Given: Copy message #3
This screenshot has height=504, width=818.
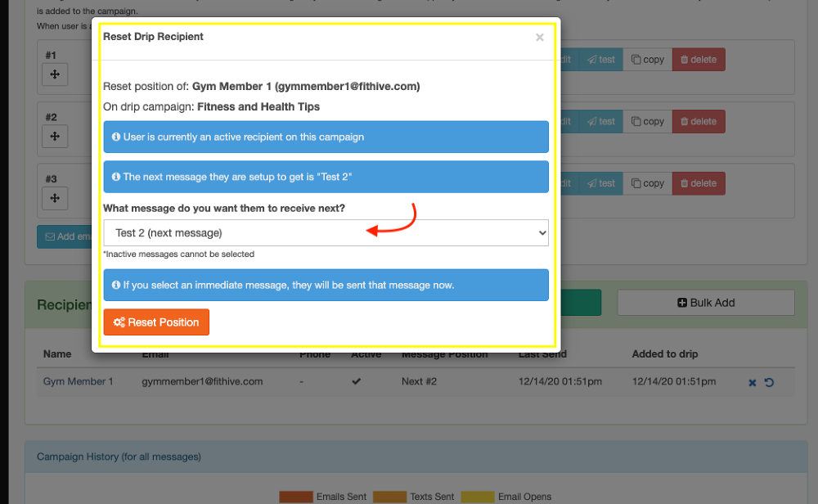Looking at the screenshot, I should point(646,183).
